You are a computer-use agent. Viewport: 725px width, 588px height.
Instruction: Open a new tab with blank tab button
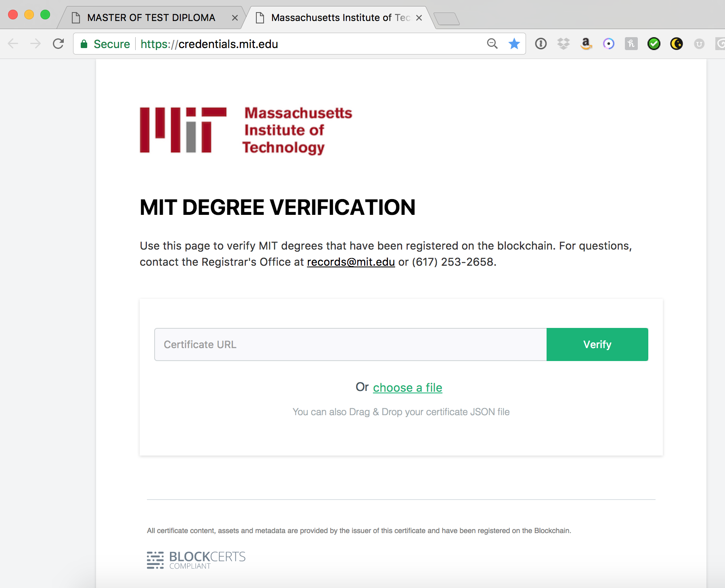tap(446, 19)
